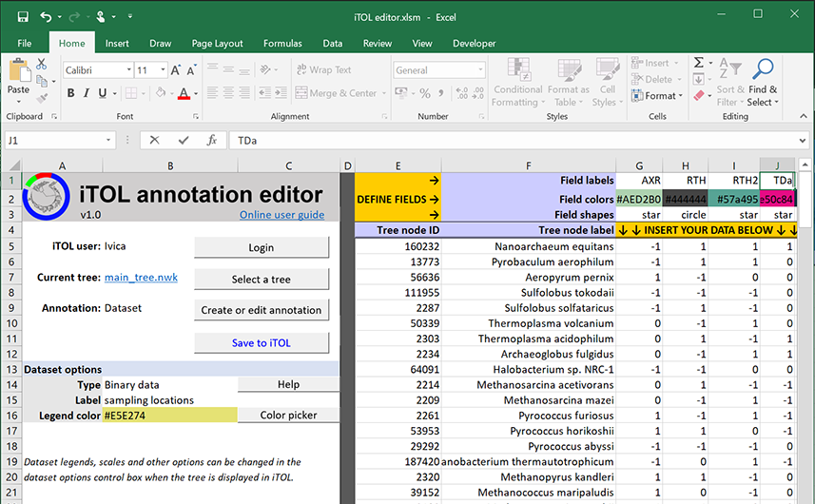Open the Online user guide link
Image resolution: width=815 pixels, height=504 pixels.
pos(281,215)
